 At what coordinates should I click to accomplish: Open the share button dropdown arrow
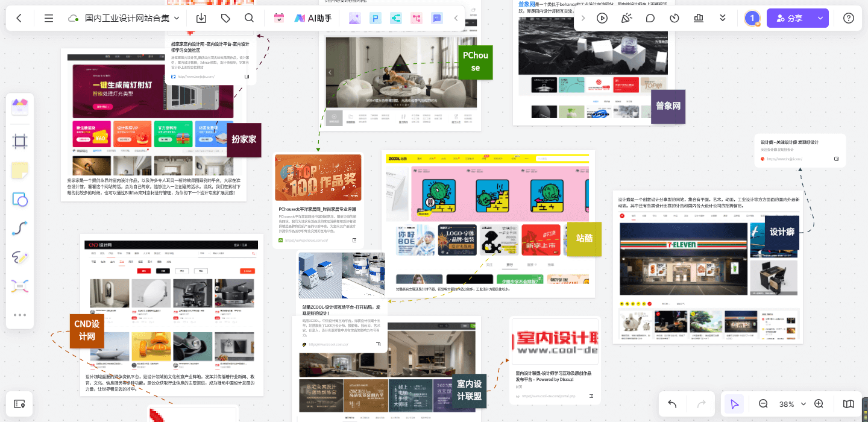click(820, 18)
